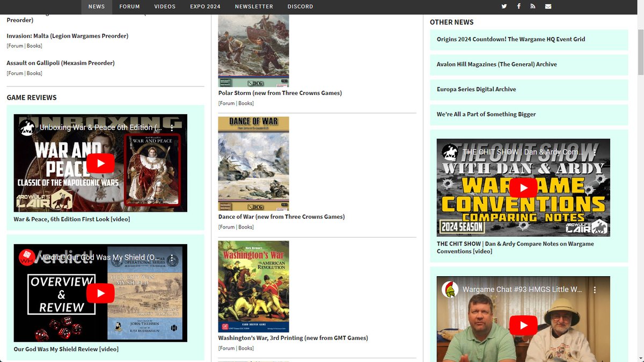Open the three-dot menu on the War & Peace embed
The height and width of the screenshot is (362, 644).
click(173, 127)
